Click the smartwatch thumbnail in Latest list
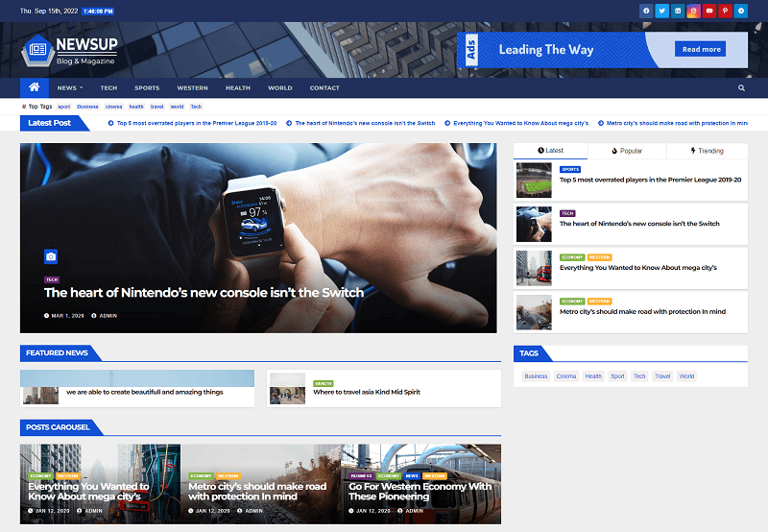Image resolution: width=768 pixels, height=532 pixels. pyautogui.click(x=534, y=225)
